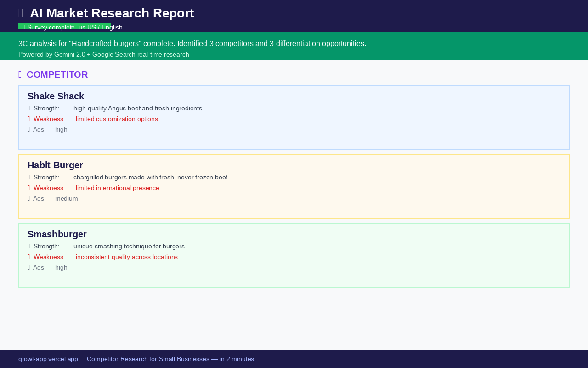This screenshot has width=588, height=368.
Task: Click the US / English locale label
Action: [x=105, y=27]
